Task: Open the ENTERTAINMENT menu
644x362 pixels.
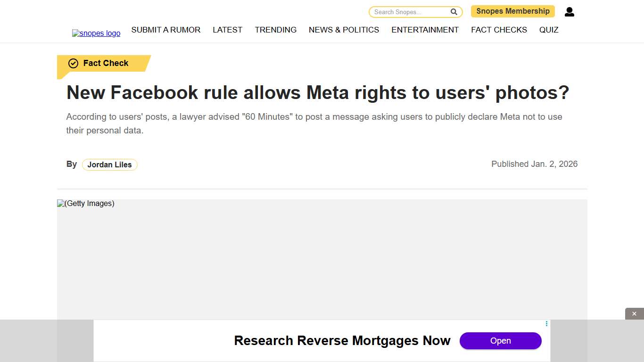Action: pyautogui.click(x=425, y=30)
